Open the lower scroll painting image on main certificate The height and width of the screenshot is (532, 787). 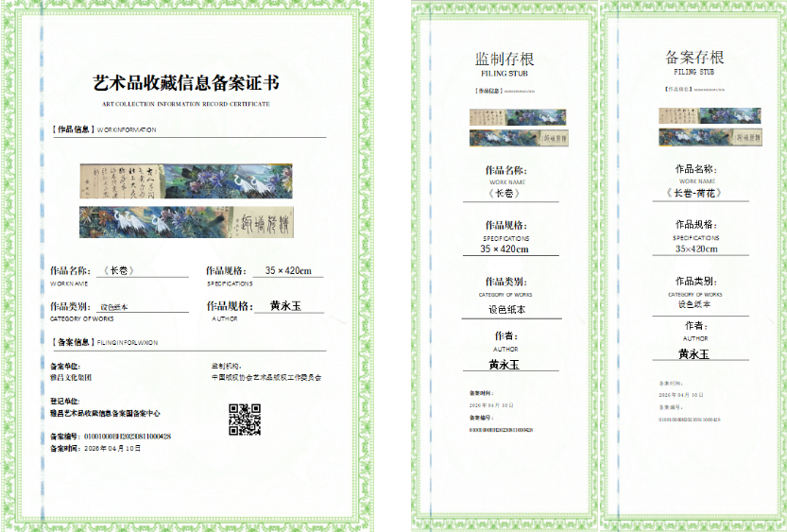click(x=186, y=222)
